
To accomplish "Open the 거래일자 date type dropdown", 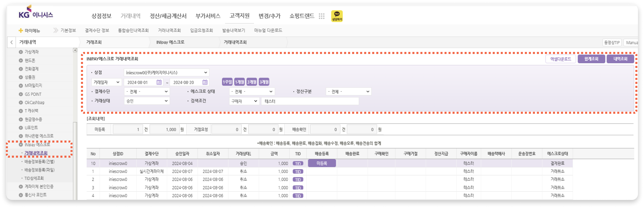I will 107,82.
